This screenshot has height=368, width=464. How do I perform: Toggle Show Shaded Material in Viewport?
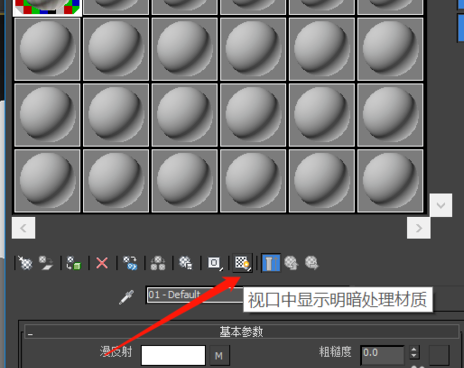242,263
